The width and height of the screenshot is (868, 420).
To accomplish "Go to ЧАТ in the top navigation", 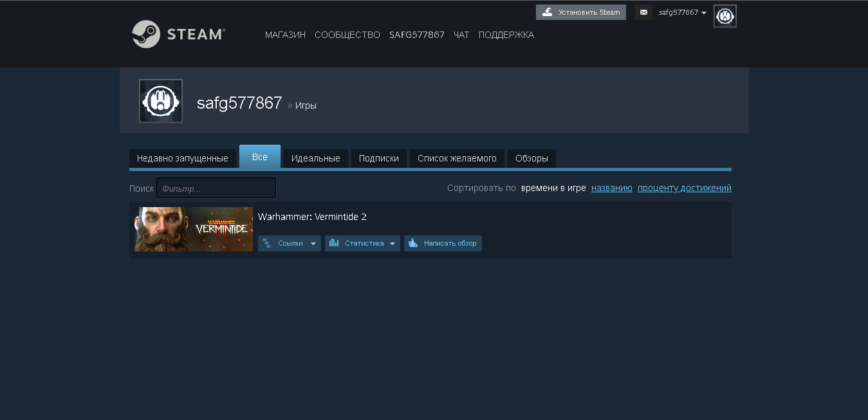I will (x=461, y=35).
